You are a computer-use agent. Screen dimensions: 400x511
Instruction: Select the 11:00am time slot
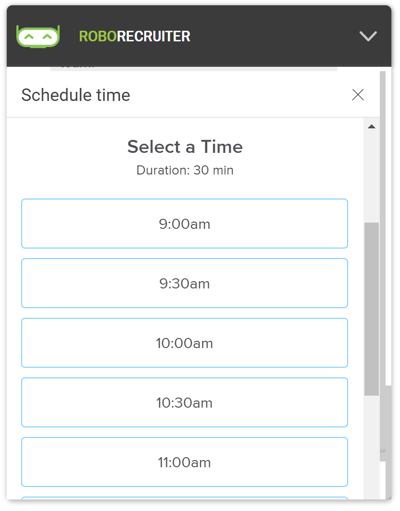coord(184,462)
